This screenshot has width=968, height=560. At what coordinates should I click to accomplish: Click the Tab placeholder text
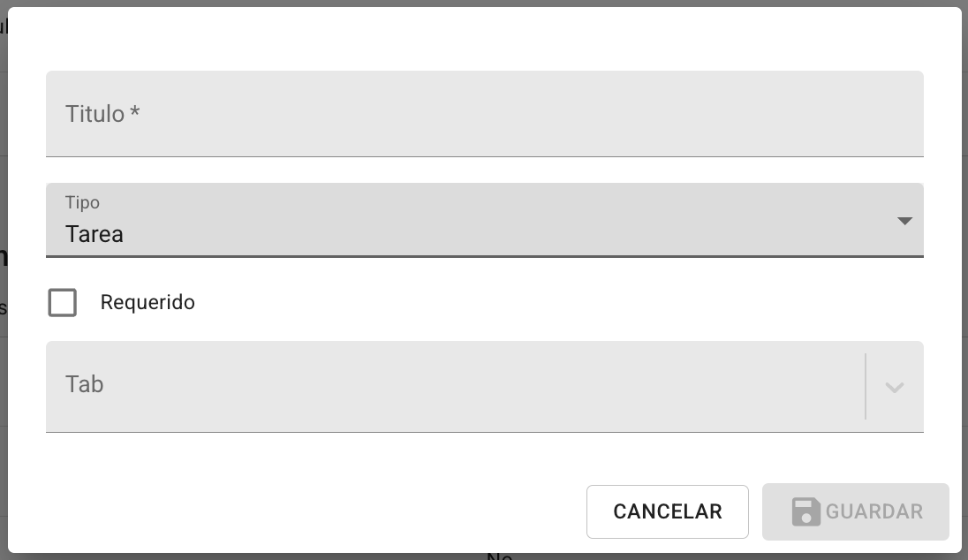pos(85,385)
